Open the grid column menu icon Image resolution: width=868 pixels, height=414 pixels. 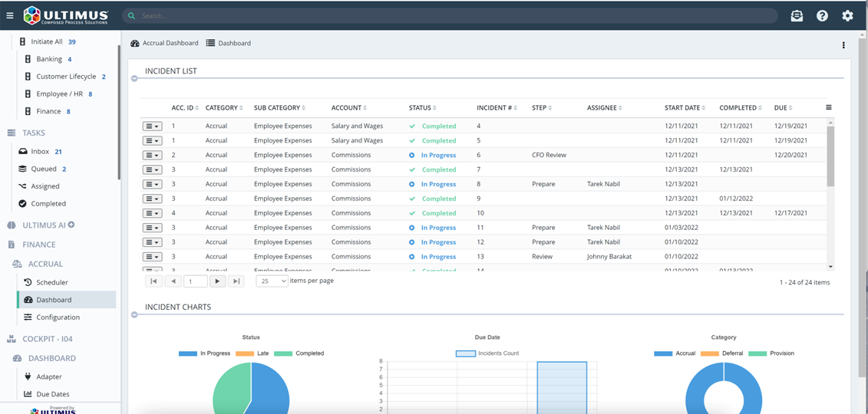(828, 107)
